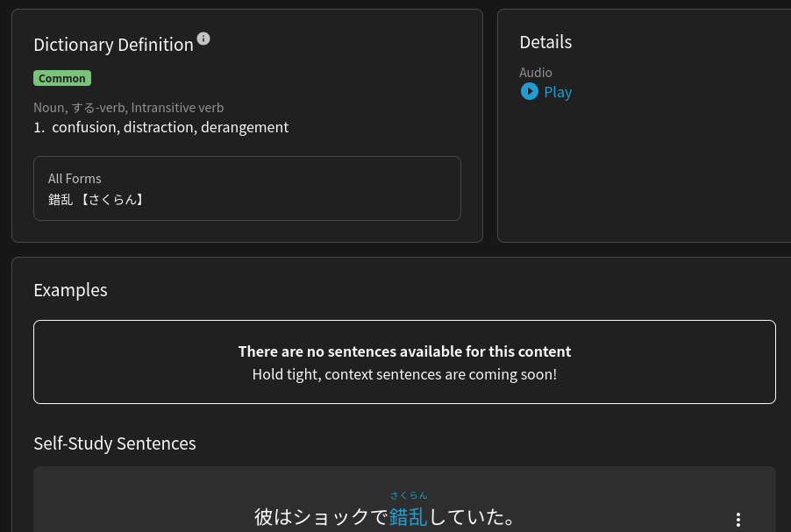791x532 pixels.
Task: Click the "There are no sentences available" notice
Action: click(x=404, y=351)
